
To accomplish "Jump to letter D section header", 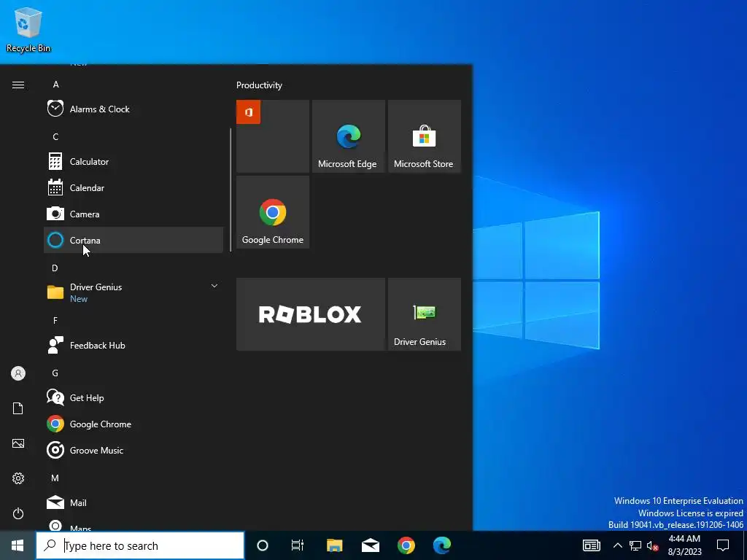I will pyautogui.click(x=55, y=268).
